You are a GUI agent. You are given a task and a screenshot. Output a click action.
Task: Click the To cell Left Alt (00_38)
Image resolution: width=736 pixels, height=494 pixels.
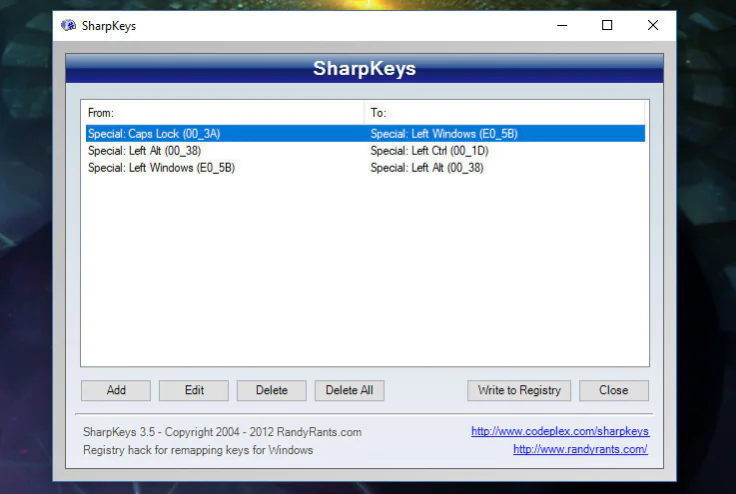427,168
